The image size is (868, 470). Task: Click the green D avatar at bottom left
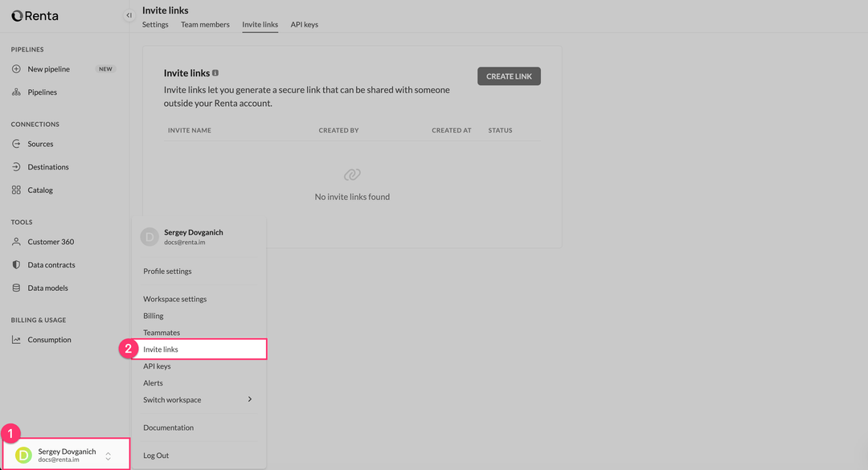(x=23, y=455)
